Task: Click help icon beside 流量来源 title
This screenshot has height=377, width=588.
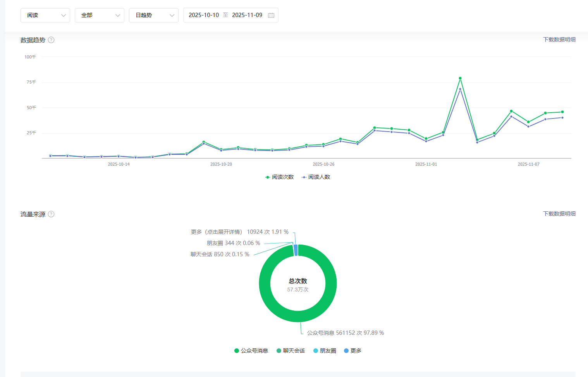Action: (x=51, y=214)
